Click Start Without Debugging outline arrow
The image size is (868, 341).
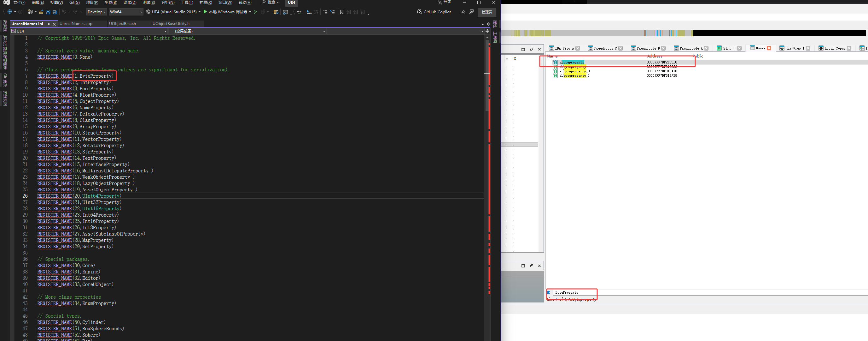coord(255,12)
